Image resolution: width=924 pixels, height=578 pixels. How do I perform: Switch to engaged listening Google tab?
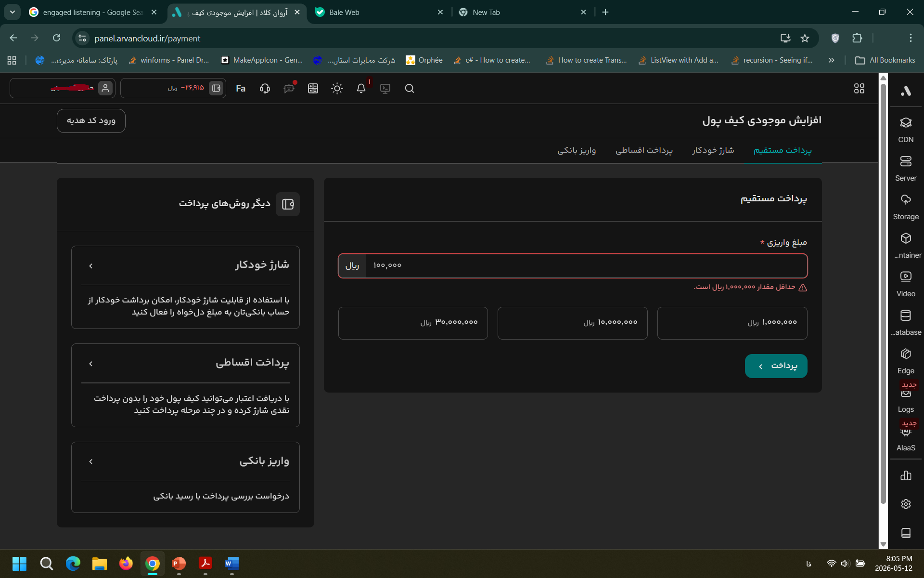tap(93, 12)
